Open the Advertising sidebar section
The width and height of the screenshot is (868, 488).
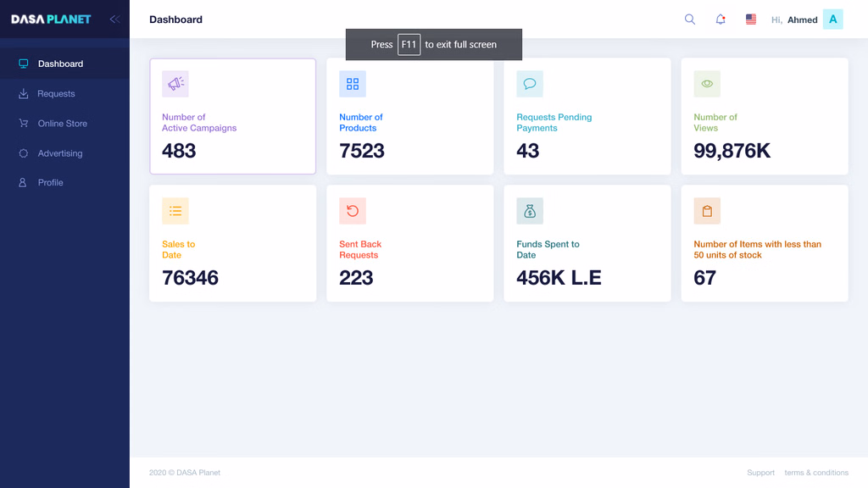[x=59, y=153]
